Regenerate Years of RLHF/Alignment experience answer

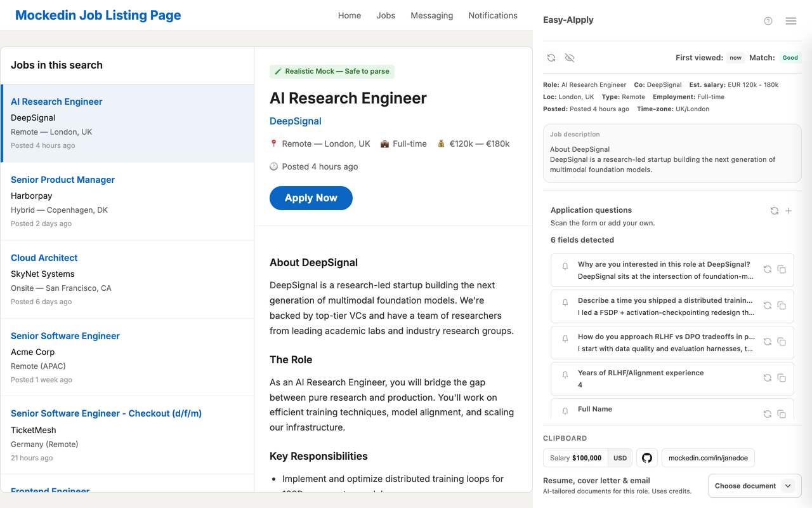pyautogui.click(x=768, y=378)
